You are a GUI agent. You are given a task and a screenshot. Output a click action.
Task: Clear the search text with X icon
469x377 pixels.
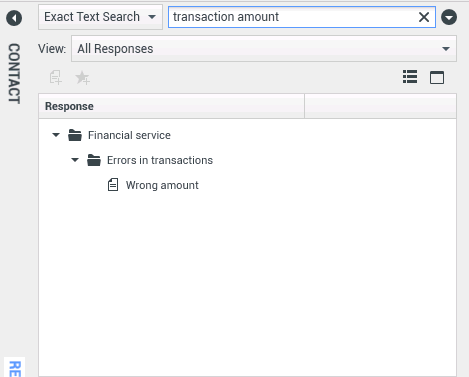tap(424, 17)
